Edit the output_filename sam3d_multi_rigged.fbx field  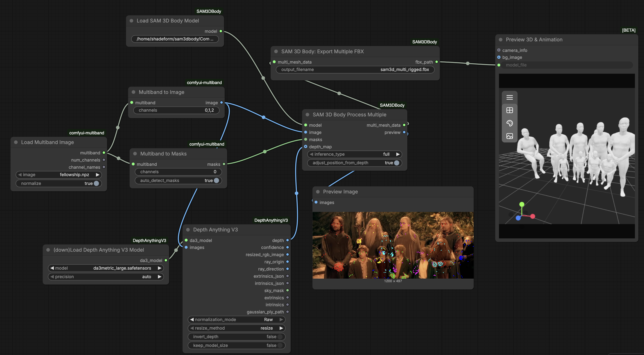355,70
